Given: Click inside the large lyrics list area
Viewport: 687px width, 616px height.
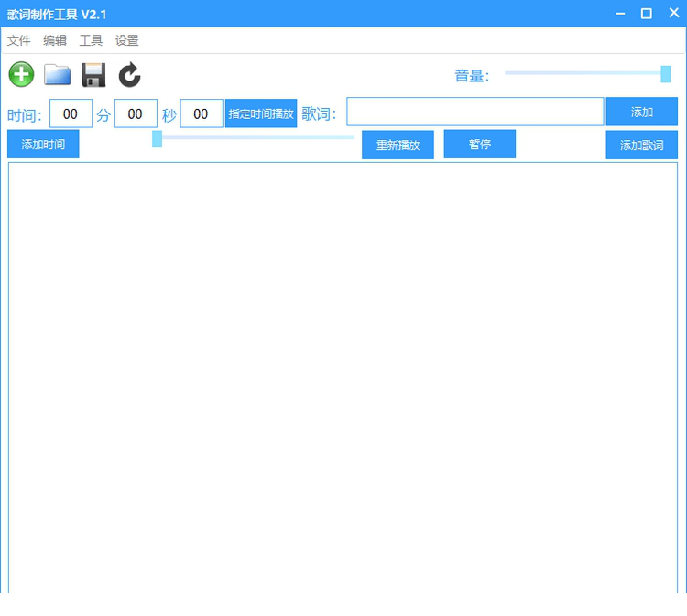Looking at the screenshot, I should [x=343, y=377].
